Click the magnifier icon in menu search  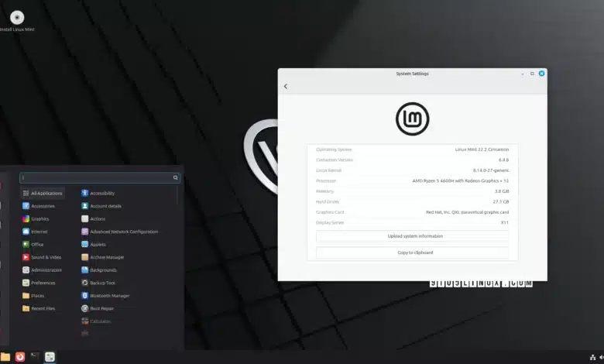pos(175,177)
